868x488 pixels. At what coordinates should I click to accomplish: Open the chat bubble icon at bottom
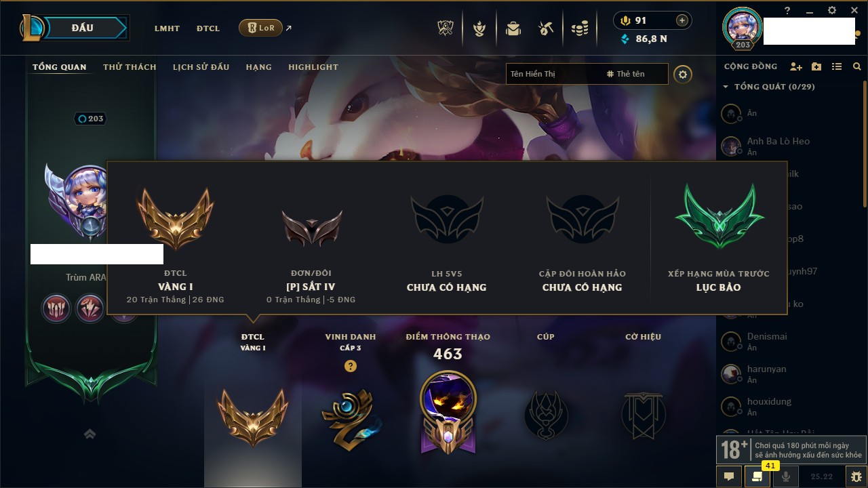(x=729, y=476)
